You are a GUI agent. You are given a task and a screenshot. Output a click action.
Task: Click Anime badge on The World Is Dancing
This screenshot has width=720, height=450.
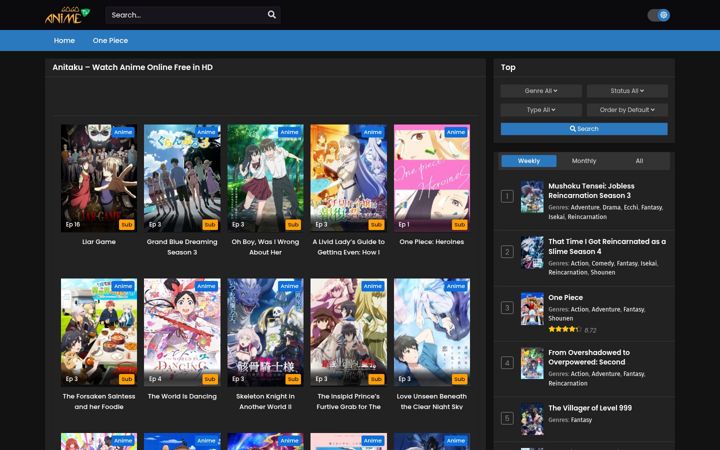pyautogui.click(x=206, y=287)
